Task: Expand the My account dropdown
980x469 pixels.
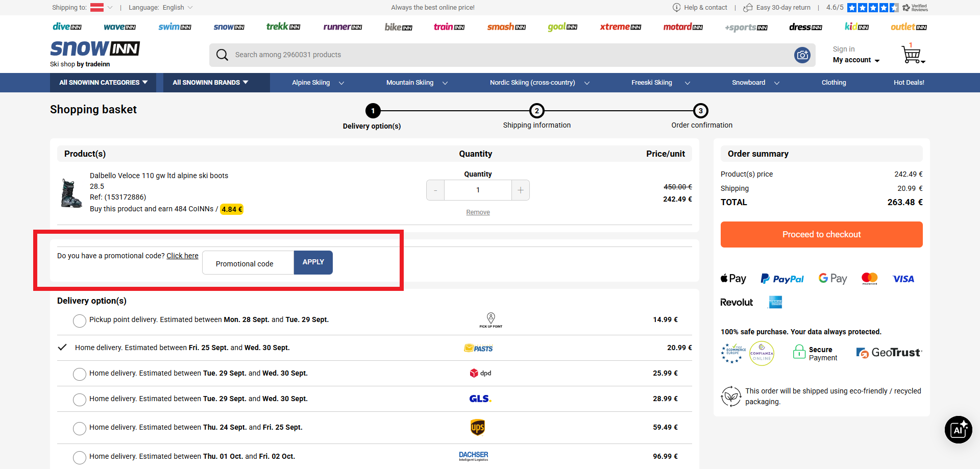Action: pos(856,60)
